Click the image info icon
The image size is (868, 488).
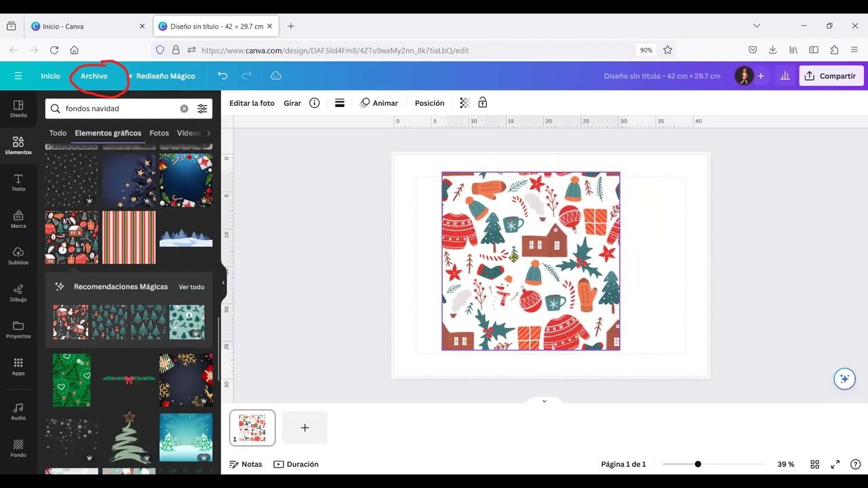[315, 103]
